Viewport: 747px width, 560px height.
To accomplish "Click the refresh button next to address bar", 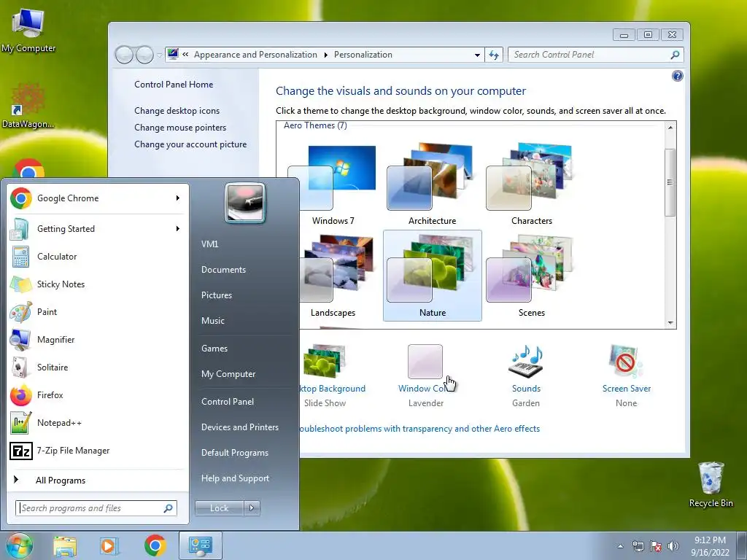I will pyautogui.click(x=494, y=55).
